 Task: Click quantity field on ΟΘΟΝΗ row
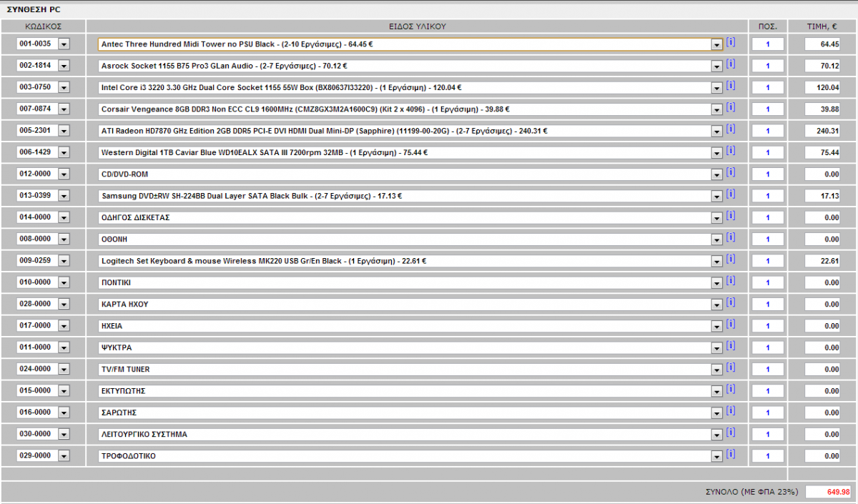tap(768, 239)
